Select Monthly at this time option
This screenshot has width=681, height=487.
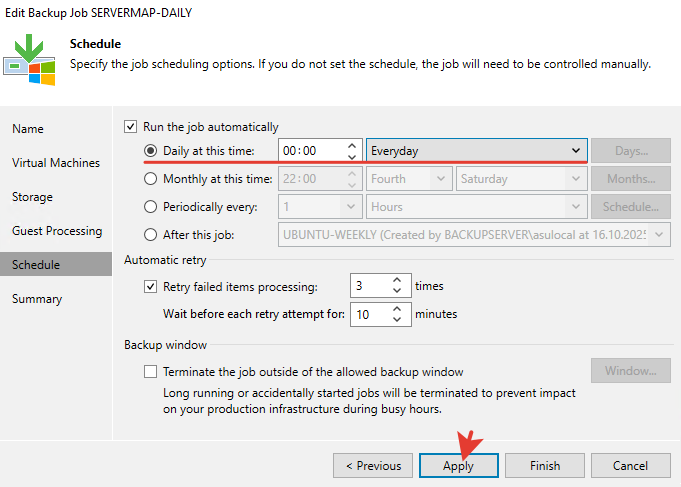(151, 179)
